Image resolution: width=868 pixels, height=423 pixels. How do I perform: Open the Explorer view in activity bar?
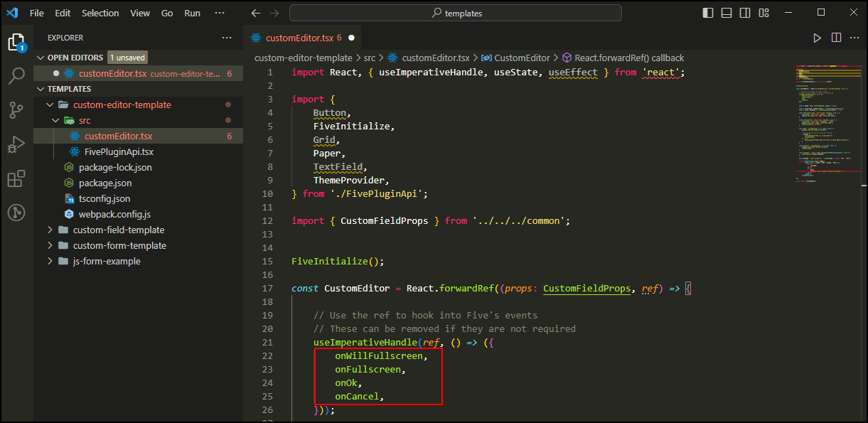click(16, 43)
